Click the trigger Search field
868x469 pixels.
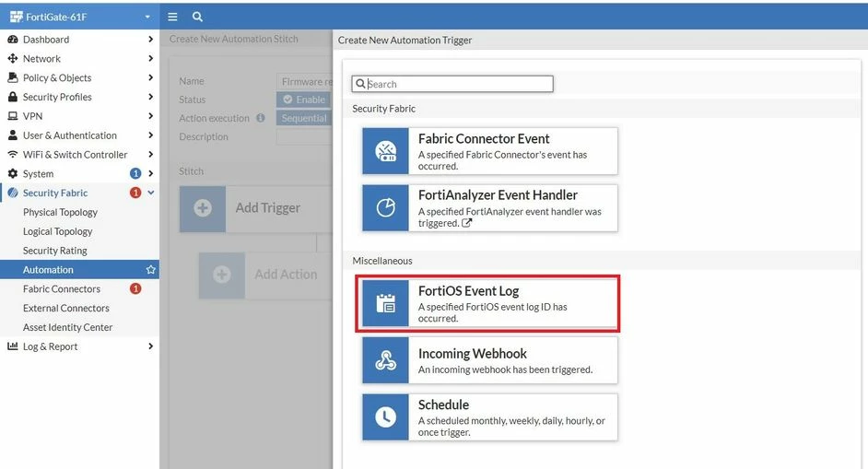click(452, 84)
